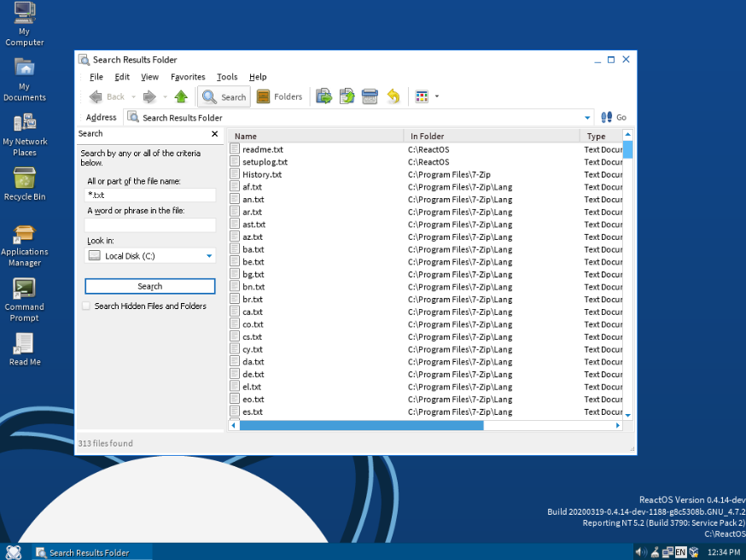
Task: Open the Favorites menu
Action: point(188,77)
